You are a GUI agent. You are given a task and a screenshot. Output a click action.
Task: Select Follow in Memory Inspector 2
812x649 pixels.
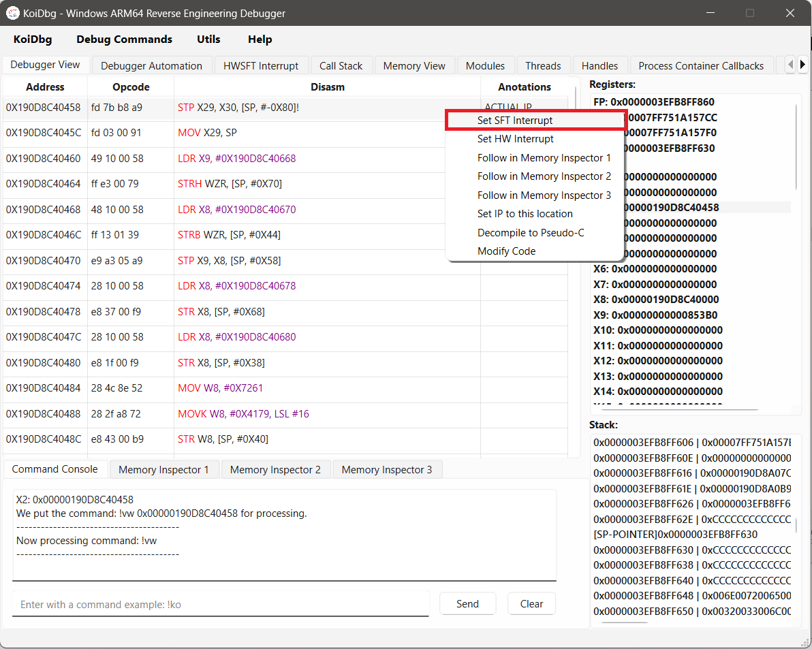coord(535,176)
